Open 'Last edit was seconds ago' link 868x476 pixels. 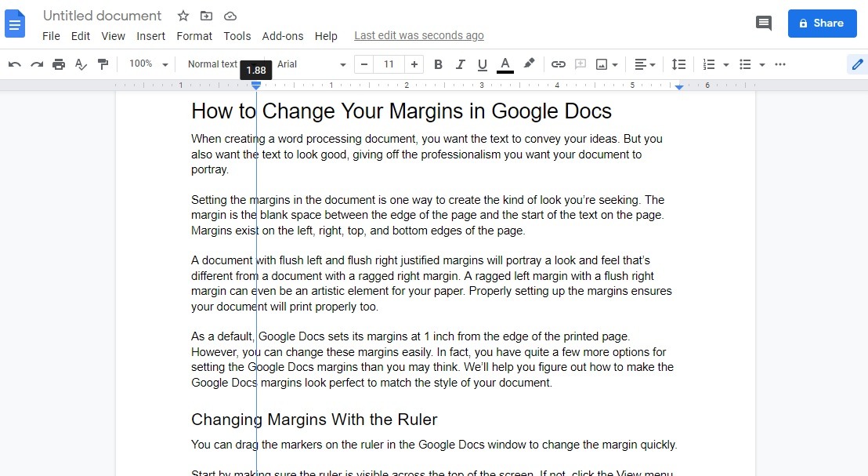pos(419,35)
